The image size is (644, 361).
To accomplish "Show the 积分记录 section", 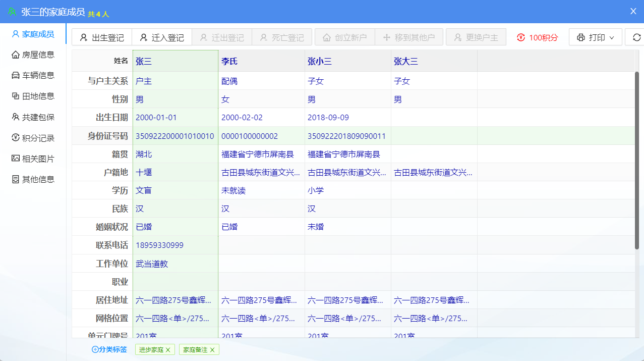I will [x=33, y=138].
